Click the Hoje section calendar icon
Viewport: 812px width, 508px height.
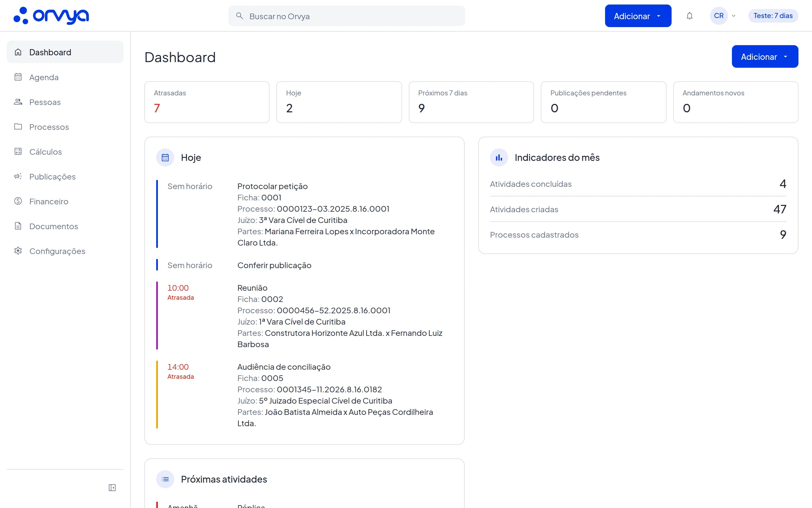click(165, 157)
